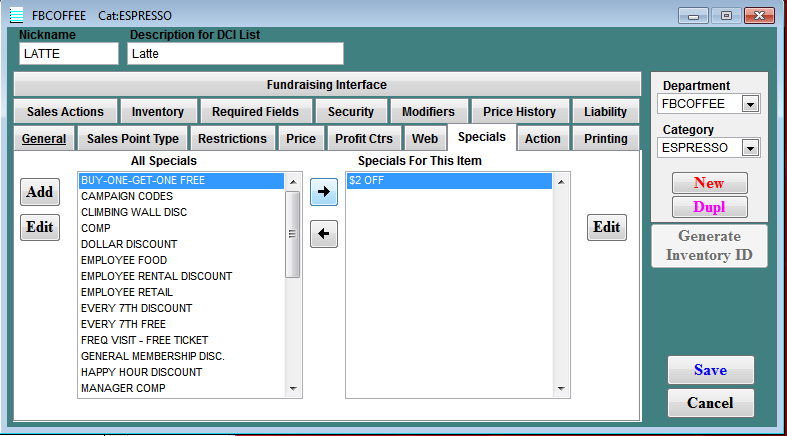Viewport: 787px width, 436px height.
Task: Switch to the General tab
Action: pyautogui.click(x=44, y=138)
